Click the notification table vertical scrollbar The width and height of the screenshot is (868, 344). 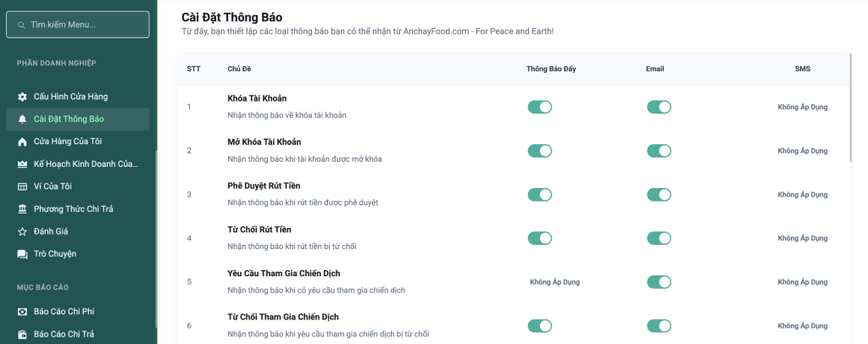[852, 108]
